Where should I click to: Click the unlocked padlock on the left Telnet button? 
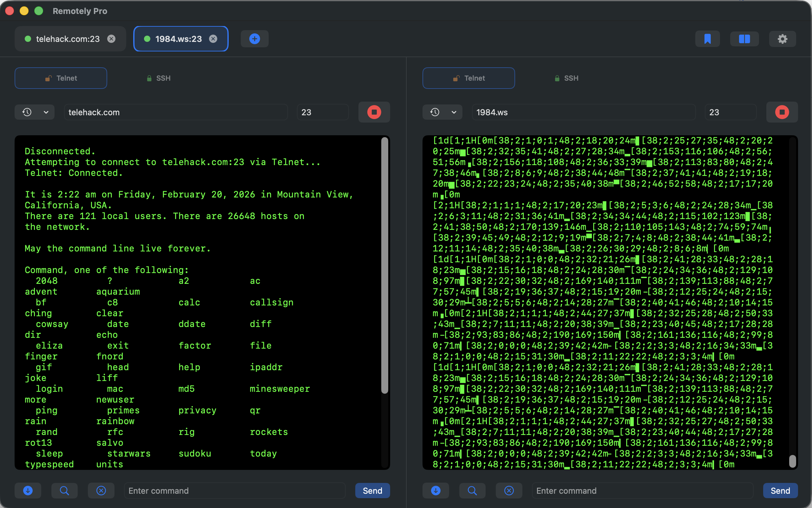point(48,78)
